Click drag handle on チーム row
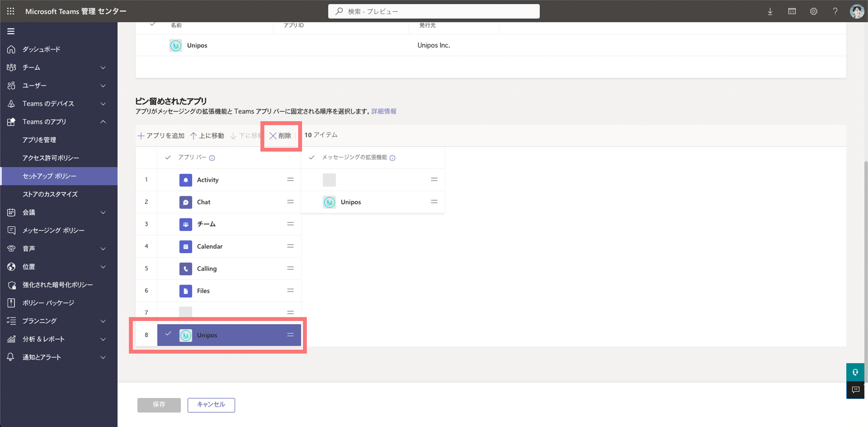This screenshot has width=868, height=427. 290,224
